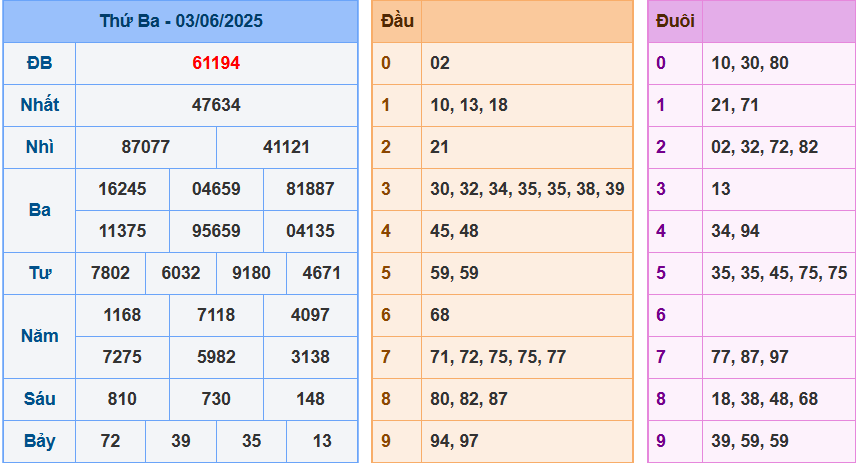The height and width of the screenshot is (463, 856).
Task: Select Đuôi values 02, 32, 72, 82
Action: [x=765, y=147]
